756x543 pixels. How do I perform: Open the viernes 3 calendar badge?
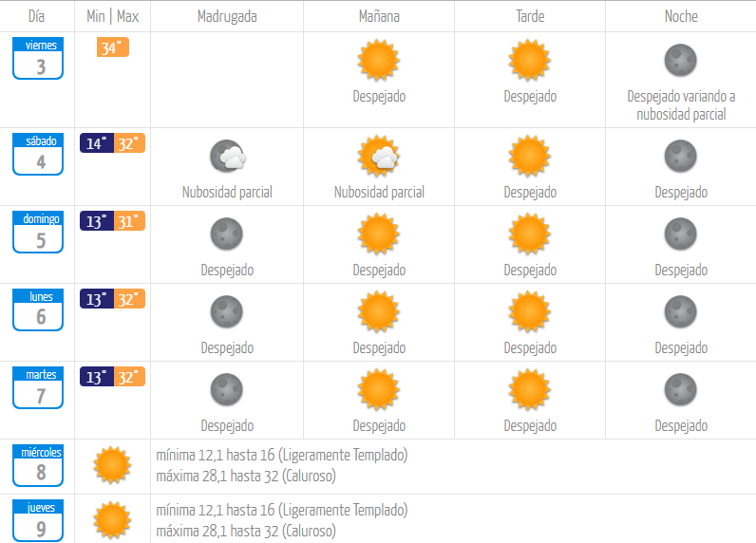tap(38, 58)
